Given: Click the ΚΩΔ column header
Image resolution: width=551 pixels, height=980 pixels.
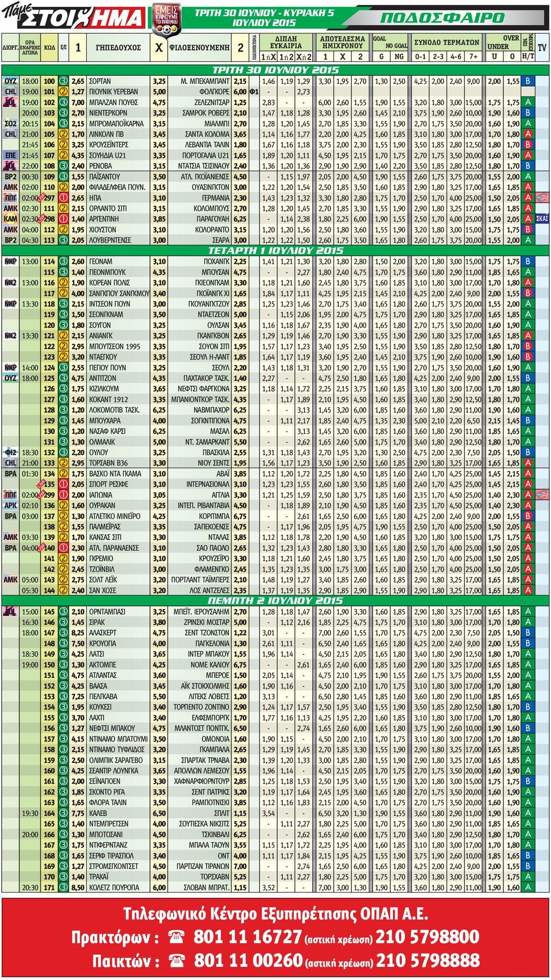Looking at the screenshot, I should click(49, 48).
